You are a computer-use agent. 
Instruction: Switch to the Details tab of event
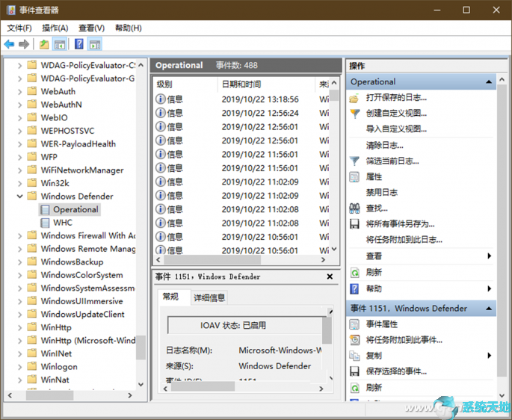coord(209,297)
